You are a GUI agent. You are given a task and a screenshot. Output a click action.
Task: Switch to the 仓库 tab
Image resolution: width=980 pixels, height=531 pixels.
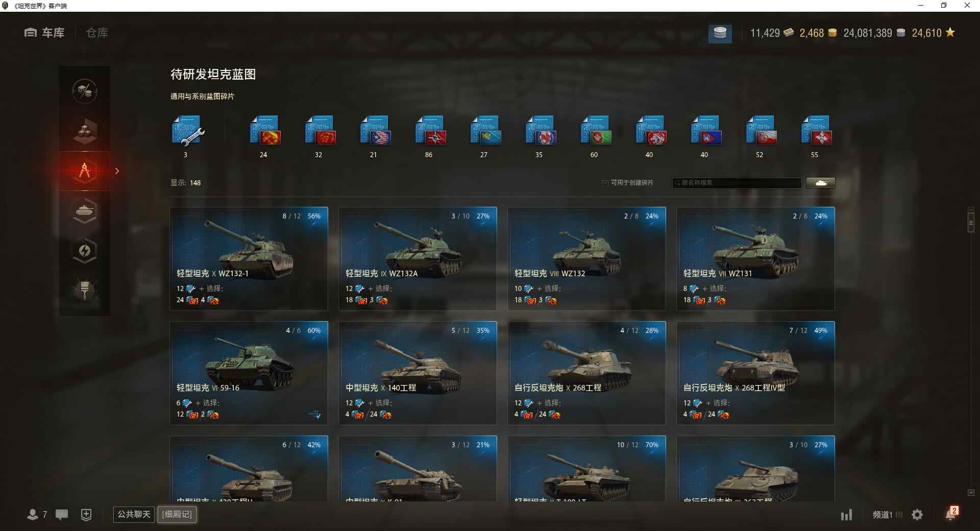(x=97, y=33)
